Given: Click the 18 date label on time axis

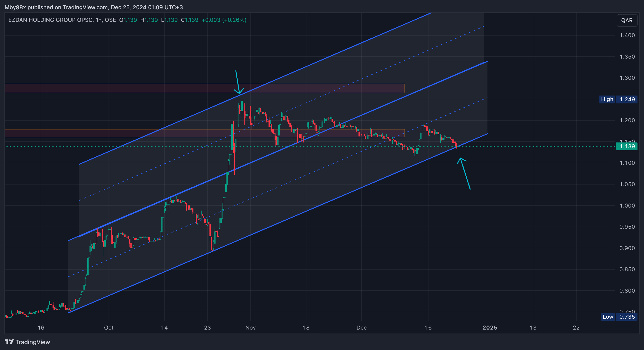Looking at the screenshot, I should [306, 327].
